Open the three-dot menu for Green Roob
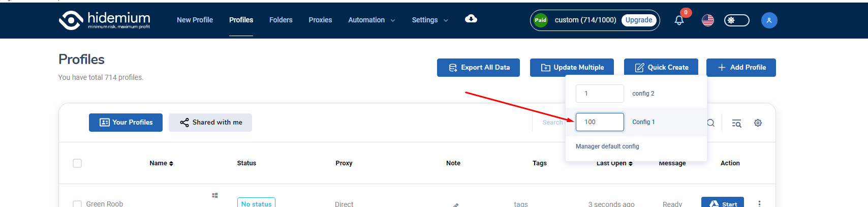Viewport: 868px width, 207px height. 759,203
